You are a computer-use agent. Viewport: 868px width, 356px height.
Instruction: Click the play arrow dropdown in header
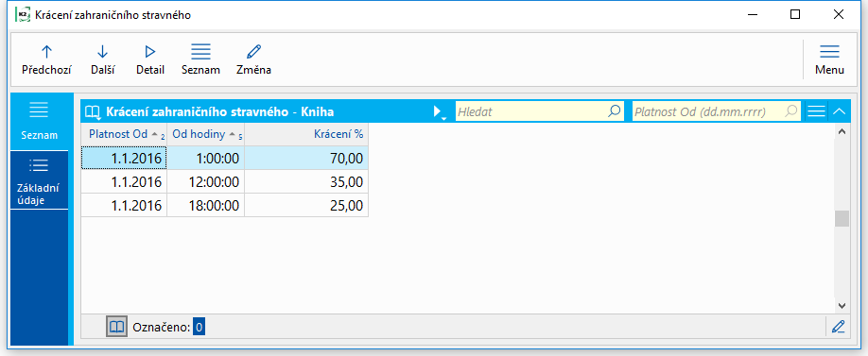440,112
